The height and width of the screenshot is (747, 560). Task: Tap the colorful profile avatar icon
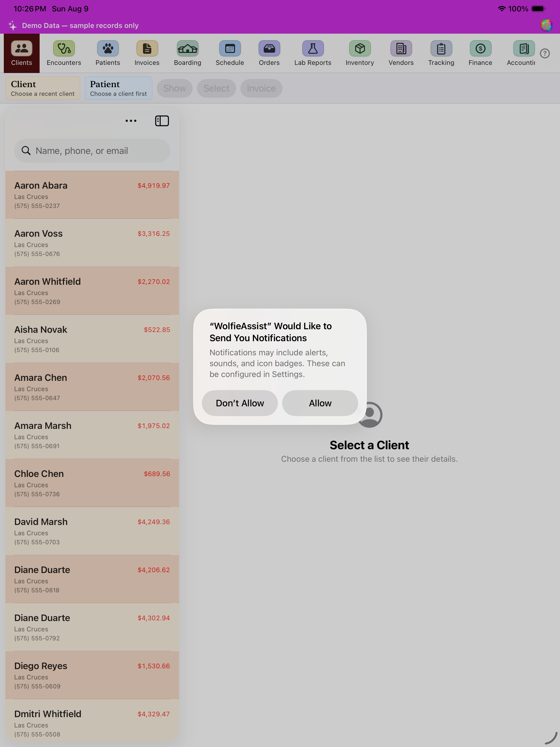coord(546,25)
